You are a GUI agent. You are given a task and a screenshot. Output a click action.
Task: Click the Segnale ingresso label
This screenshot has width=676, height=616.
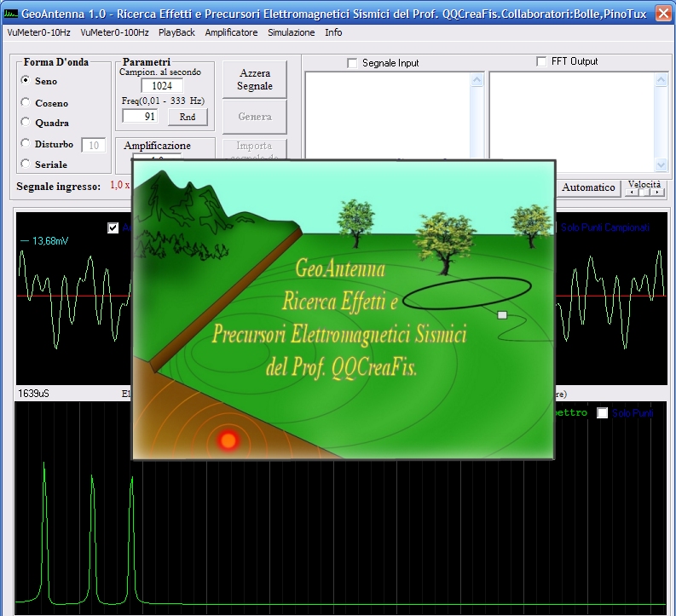click(58, 187)
